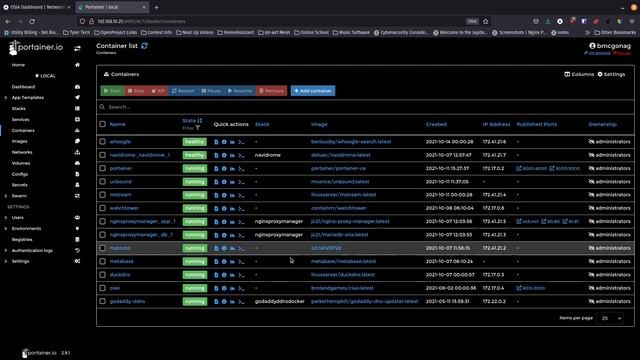Open the Homeassistant bookmarks folder

(236, 32)
